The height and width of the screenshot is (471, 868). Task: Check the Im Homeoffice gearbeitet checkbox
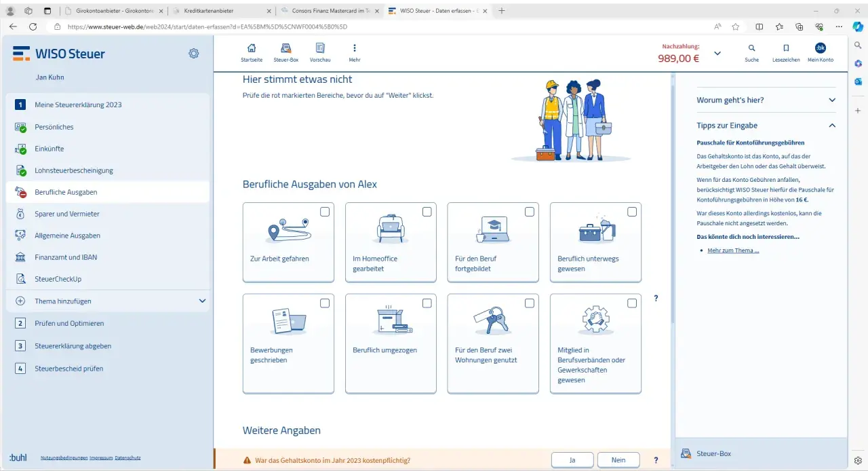coord(427,212)
